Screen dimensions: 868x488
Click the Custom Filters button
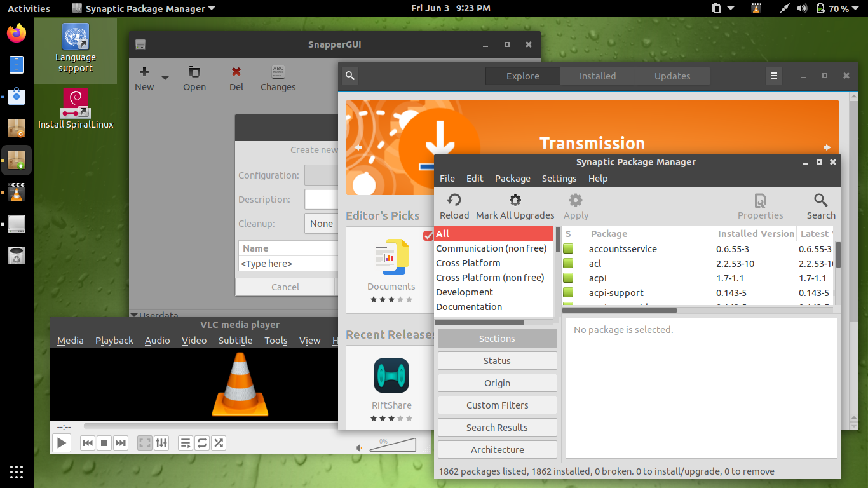click(x=497, y=405)
